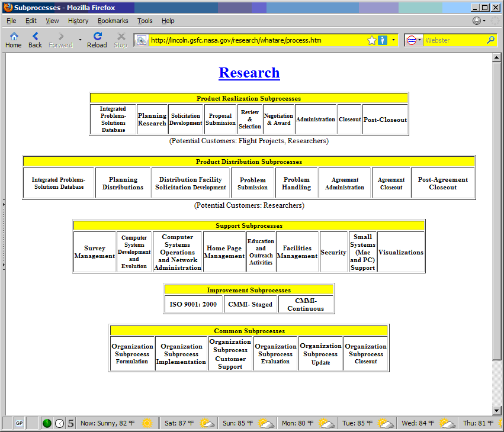Open the Help menu
This screenshot has height=432, width=504.
[x=168, y=21]
